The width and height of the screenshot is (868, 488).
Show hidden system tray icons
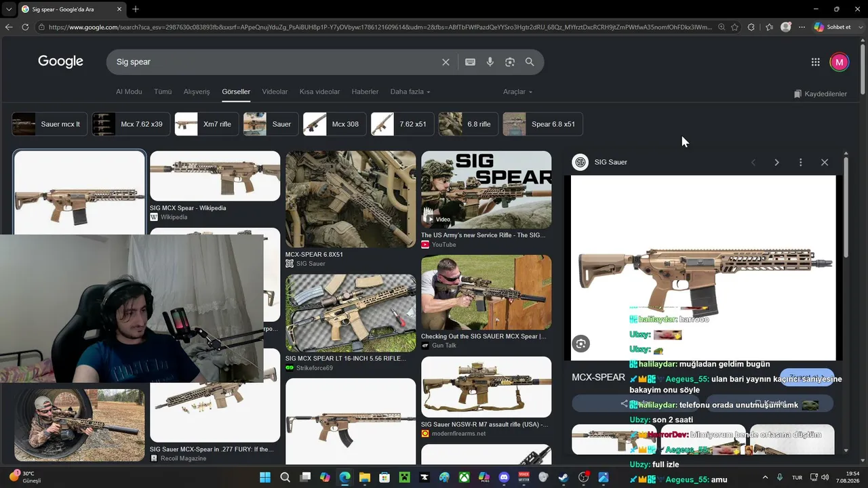[x=766, y=477]
